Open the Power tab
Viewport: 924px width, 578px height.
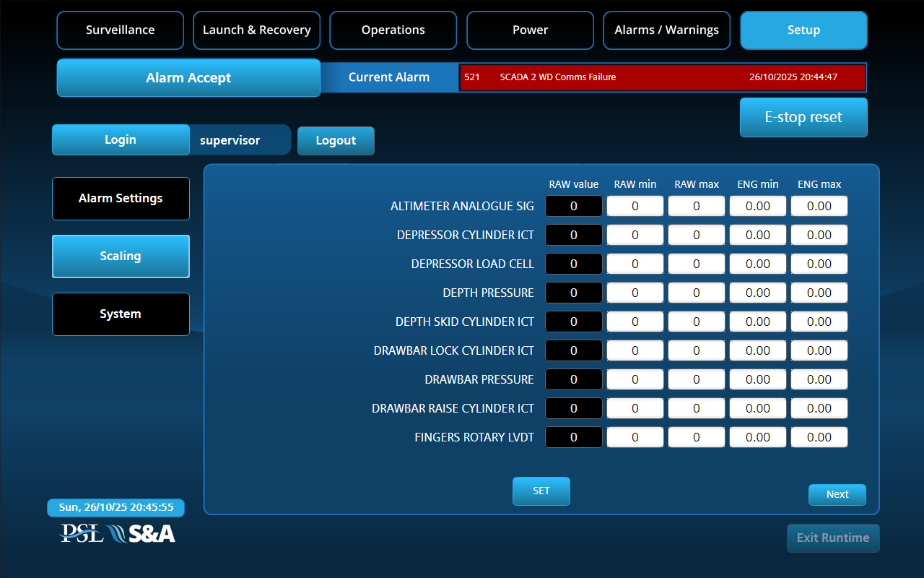pos(530,30)
